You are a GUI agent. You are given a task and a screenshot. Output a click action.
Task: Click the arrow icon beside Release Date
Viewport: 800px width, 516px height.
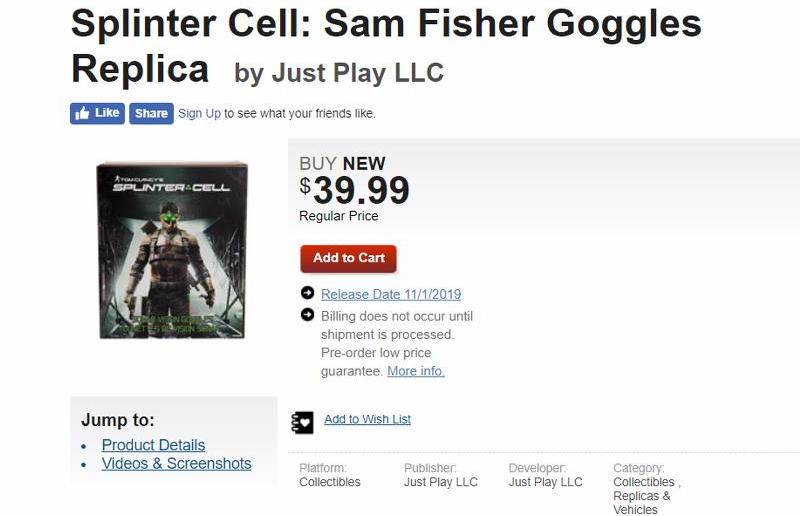(307, 293)
